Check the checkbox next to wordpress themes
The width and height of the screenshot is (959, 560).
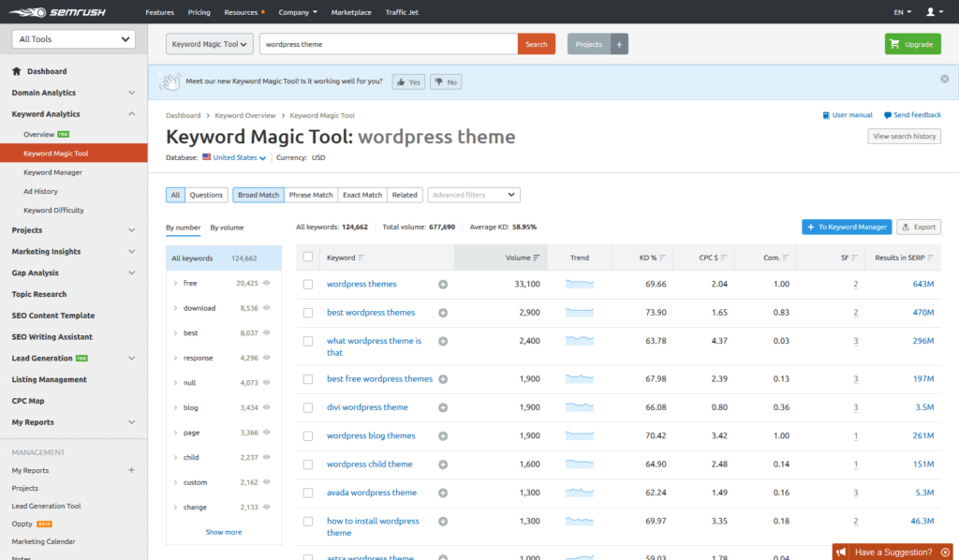[x=307, y=284]
